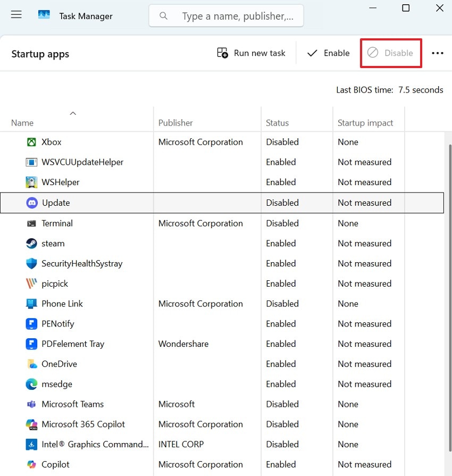Click the highlighted Disable button

coord(391,53)
